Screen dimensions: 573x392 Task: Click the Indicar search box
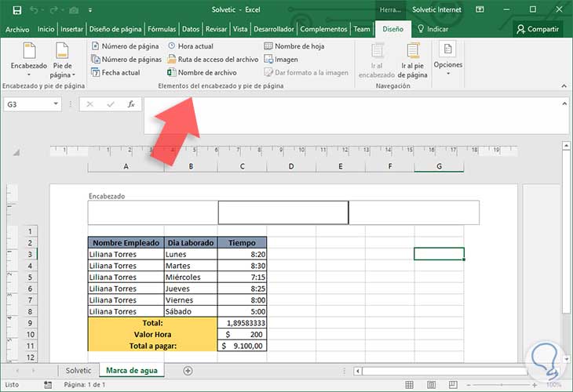tap(433, 29)
